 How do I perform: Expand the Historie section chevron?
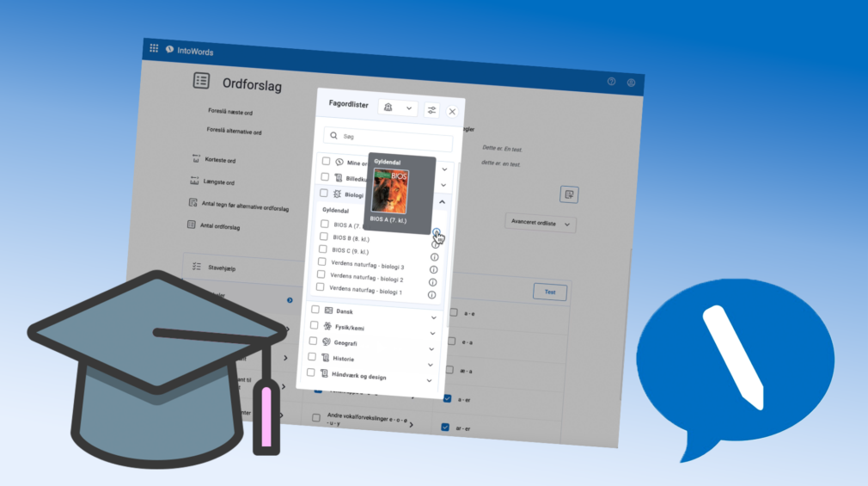pos(431,365)
